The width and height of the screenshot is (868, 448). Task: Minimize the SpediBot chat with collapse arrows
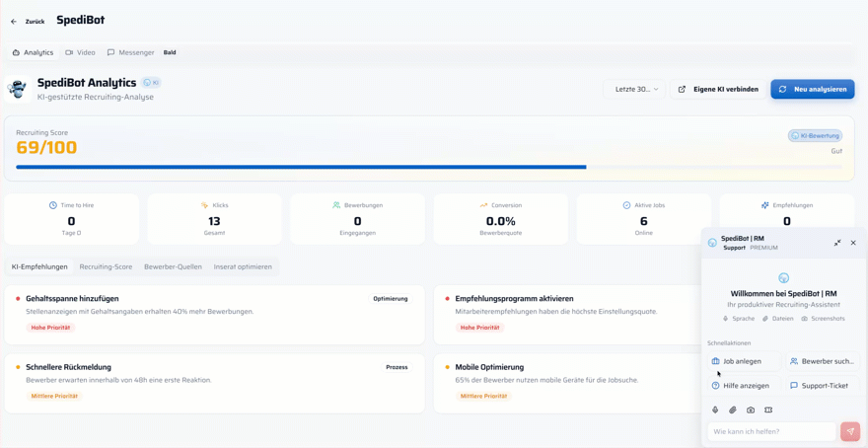837,243
